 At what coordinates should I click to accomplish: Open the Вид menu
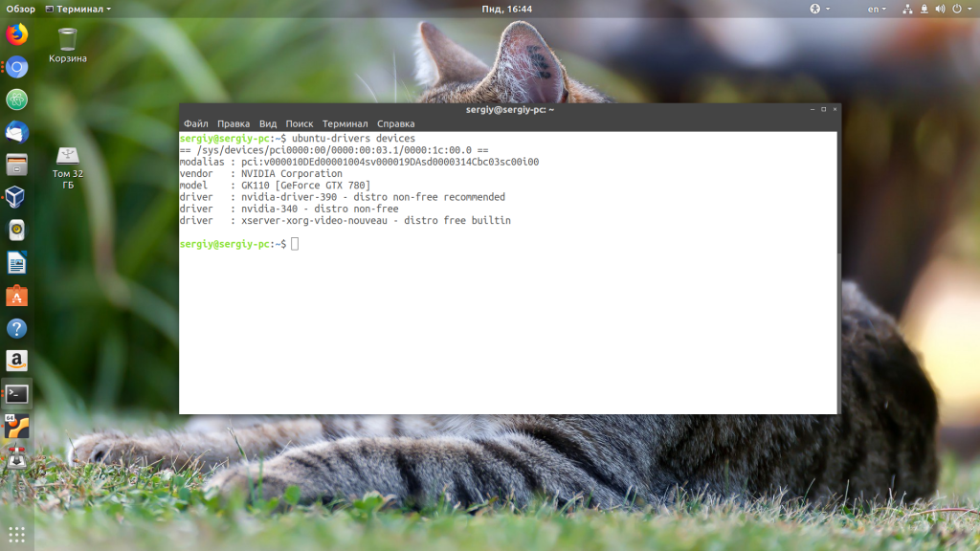point(268,123)
